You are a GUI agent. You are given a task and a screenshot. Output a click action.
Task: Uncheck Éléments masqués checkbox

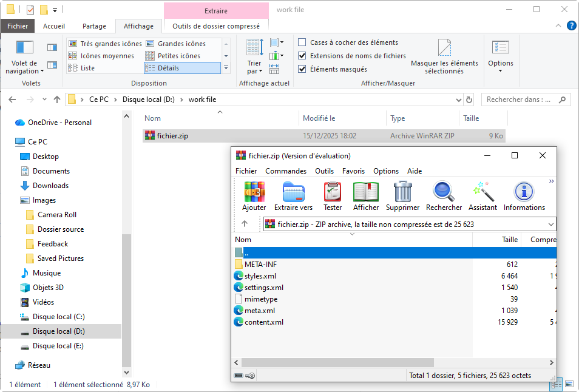(302, 69)
